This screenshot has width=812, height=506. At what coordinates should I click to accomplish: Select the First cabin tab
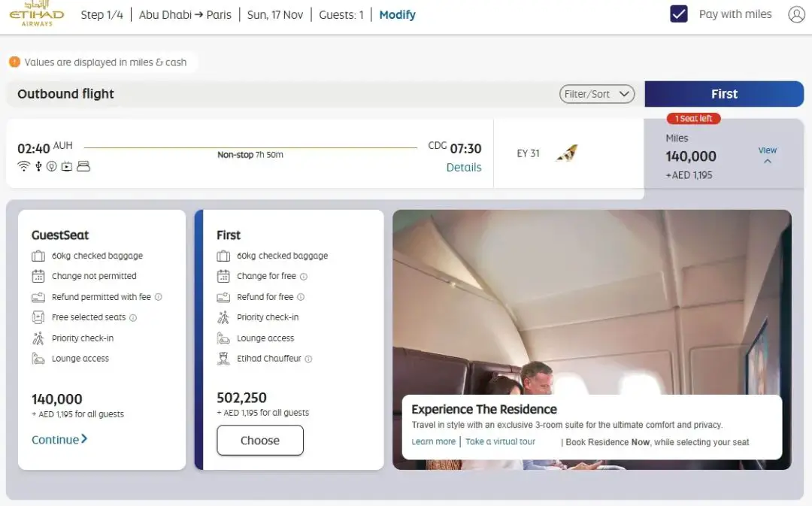pyautogui.click(x=724, y=94)
